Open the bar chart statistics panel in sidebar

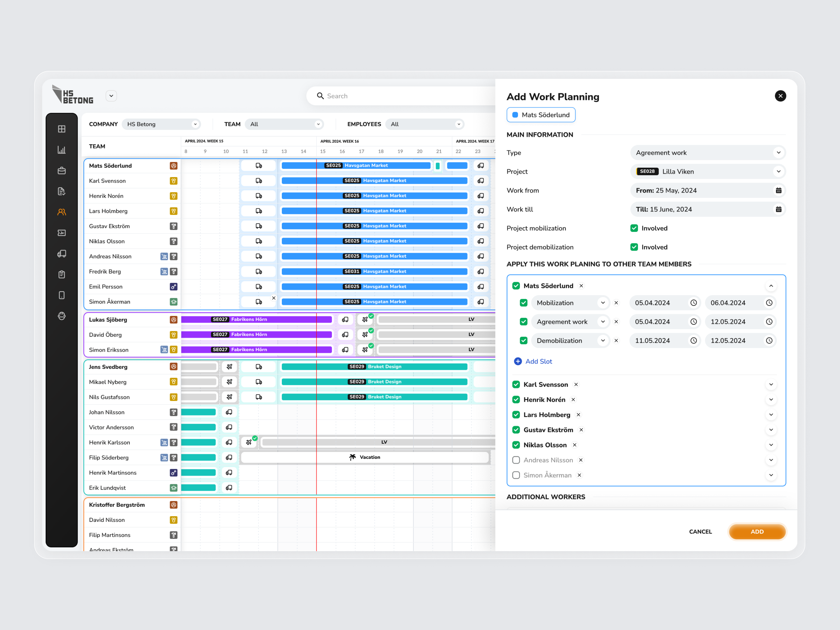coord(62,150)
